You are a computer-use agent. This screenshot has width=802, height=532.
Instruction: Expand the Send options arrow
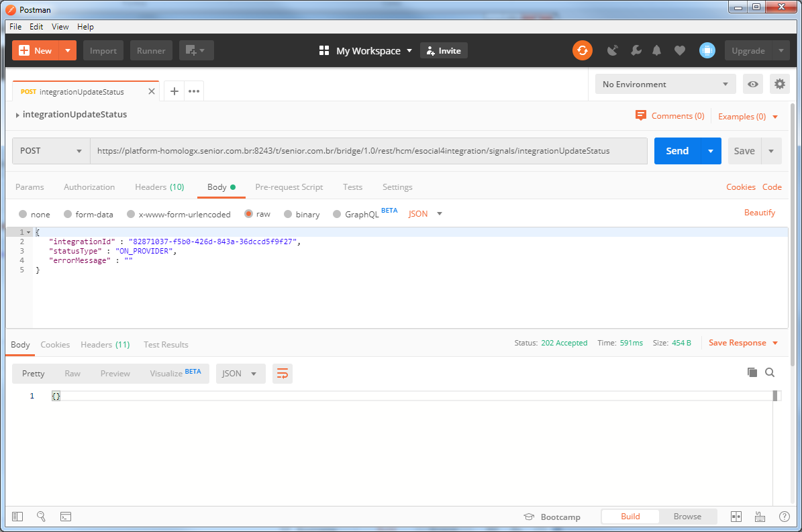coord(711,151)
